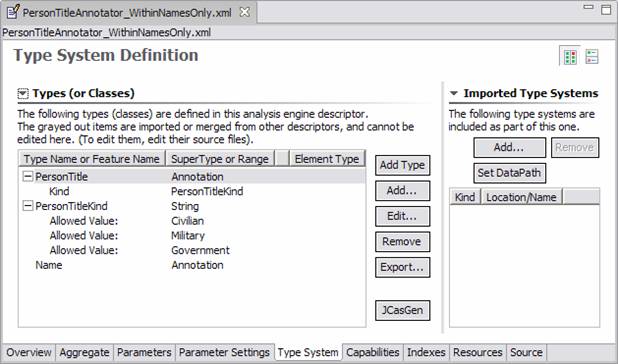Click Kind column header in imports table
Viewport: 618px width, 364px height.
click(465, 197)
